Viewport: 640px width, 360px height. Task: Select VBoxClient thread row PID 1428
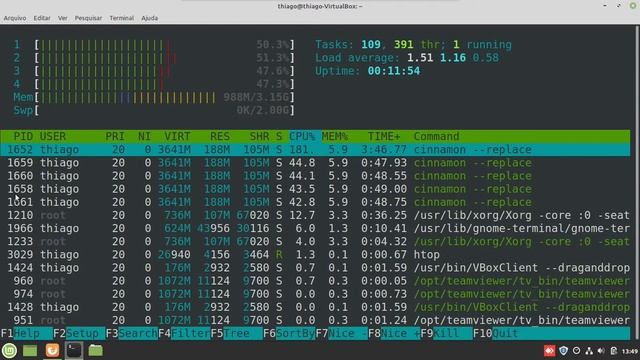click(315, 307)
